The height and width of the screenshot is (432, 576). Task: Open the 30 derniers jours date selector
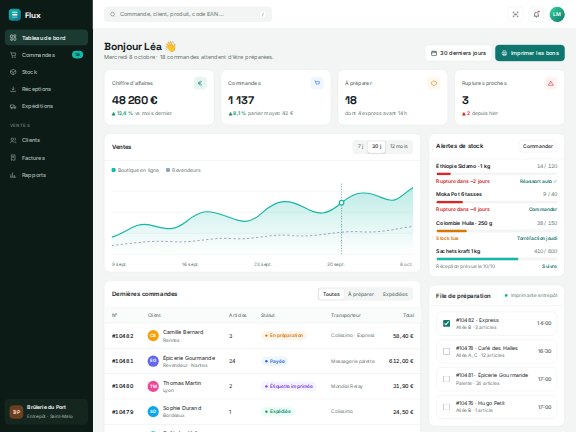(458, 53)
